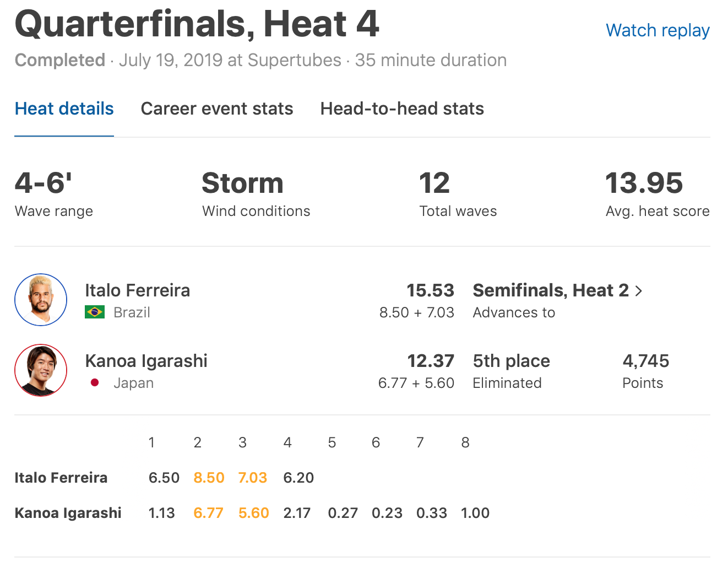Click Igarashi's 4,745 points value
Screen dimensions: 728x562
coord(645,361)
